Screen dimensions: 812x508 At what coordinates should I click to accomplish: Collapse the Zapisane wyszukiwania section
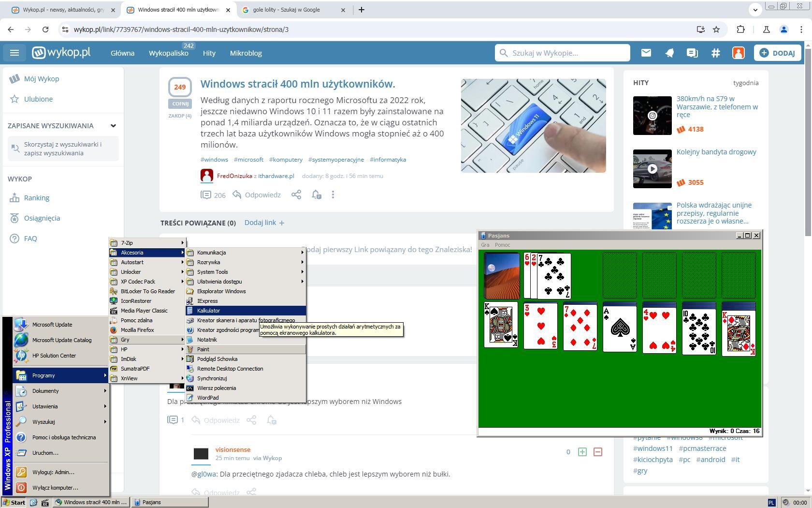pyautogui.click(x=113, y=126)
